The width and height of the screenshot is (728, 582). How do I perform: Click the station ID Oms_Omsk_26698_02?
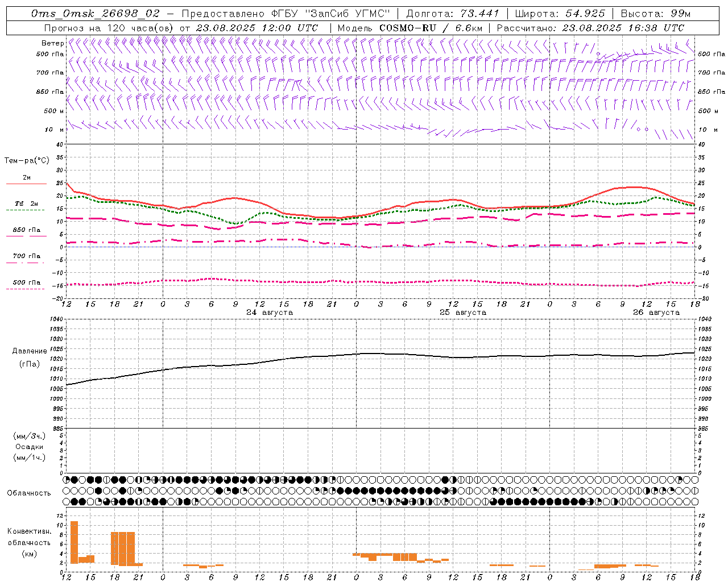tap(96, 14)
